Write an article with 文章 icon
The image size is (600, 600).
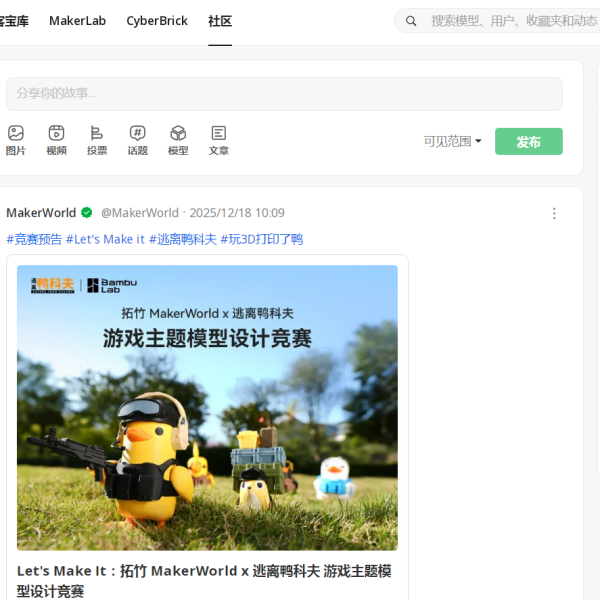pyautogui.click(x=218, y=140)
